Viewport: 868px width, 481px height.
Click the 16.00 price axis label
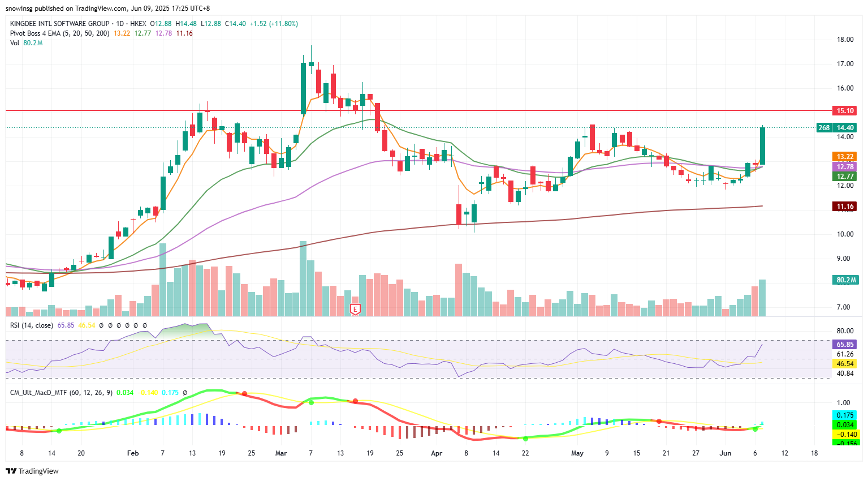(x=845, y=88)
